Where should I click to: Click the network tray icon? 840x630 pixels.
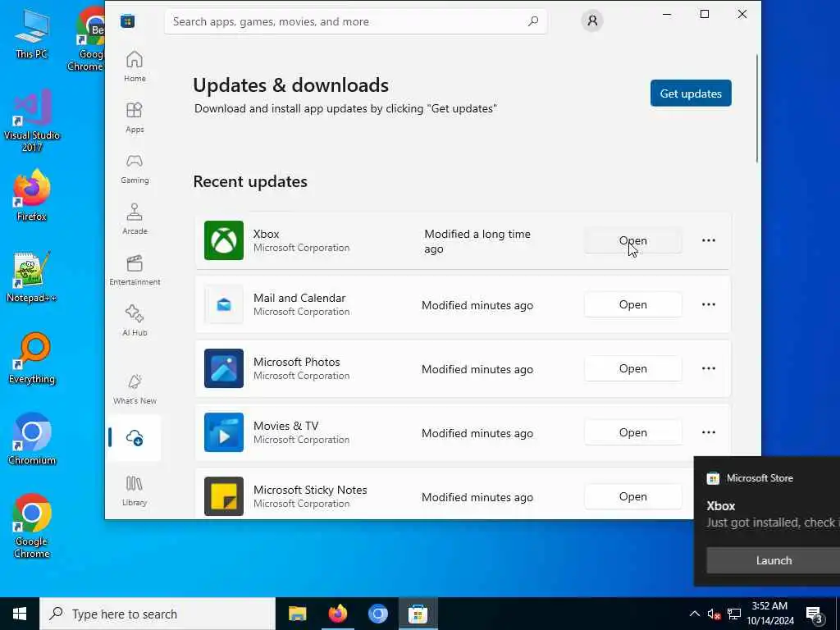734,614
